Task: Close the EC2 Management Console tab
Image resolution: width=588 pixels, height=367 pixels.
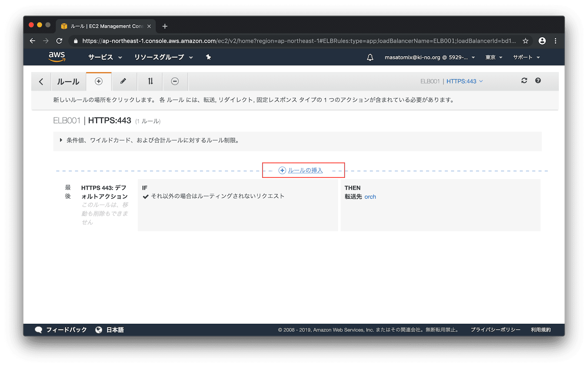Action: click(149, 26)
